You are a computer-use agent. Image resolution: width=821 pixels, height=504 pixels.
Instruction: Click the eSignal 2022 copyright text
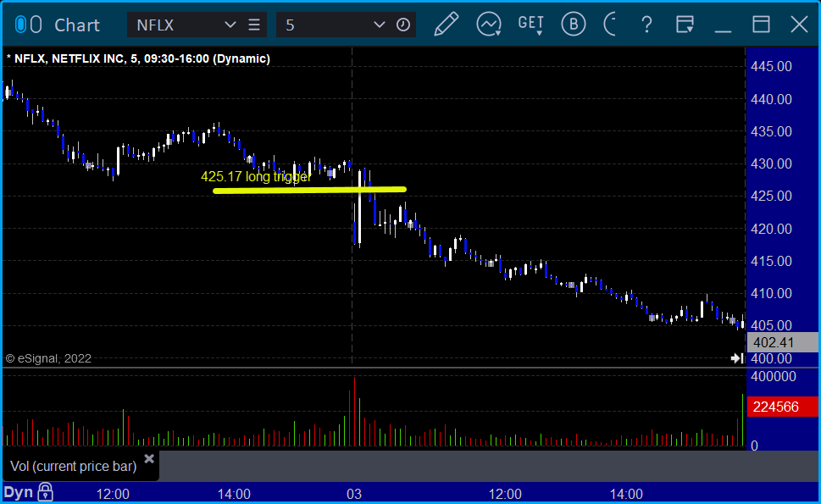48,358
